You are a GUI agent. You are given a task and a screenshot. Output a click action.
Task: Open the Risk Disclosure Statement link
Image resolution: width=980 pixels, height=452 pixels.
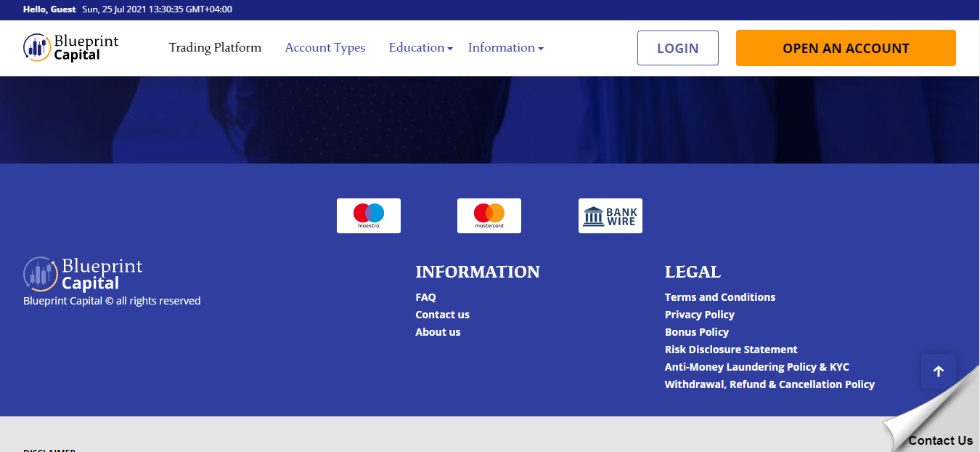(x=731, y=350)
